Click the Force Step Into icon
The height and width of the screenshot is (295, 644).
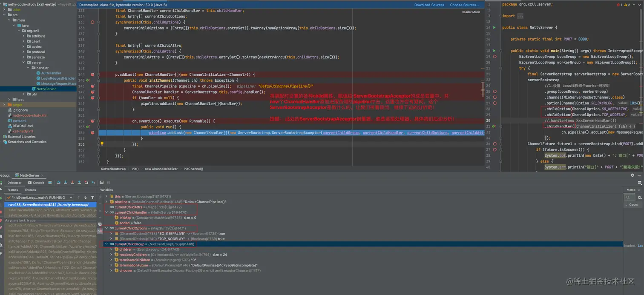point(72,183)
